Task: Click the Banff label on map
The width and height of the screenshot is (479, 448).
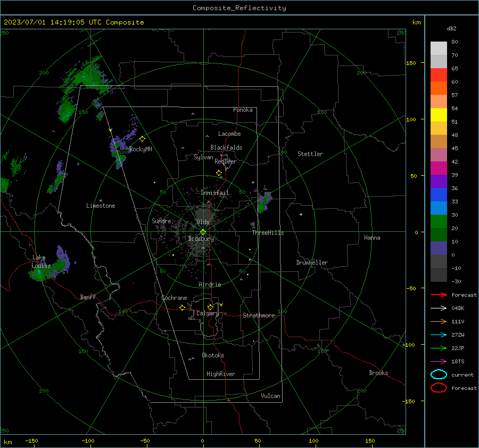Action: 88,297
